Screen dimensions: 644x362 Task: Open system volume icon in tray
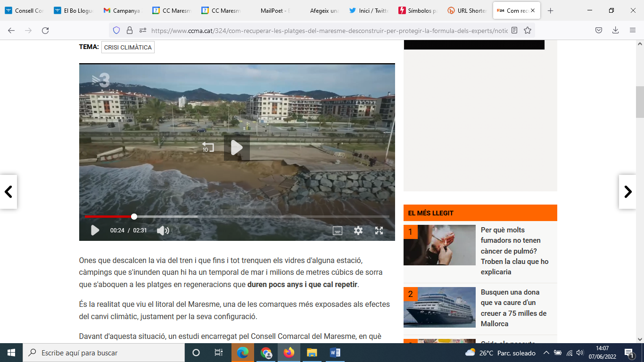580,353
